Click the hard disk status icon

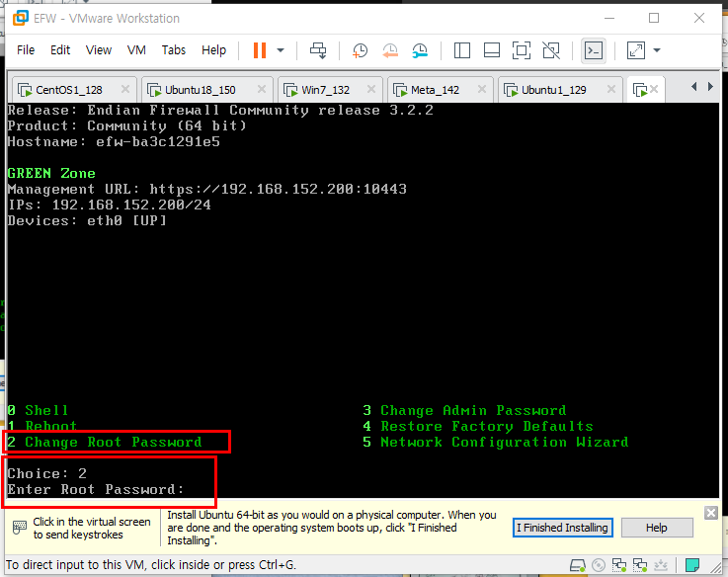[578, 565]
